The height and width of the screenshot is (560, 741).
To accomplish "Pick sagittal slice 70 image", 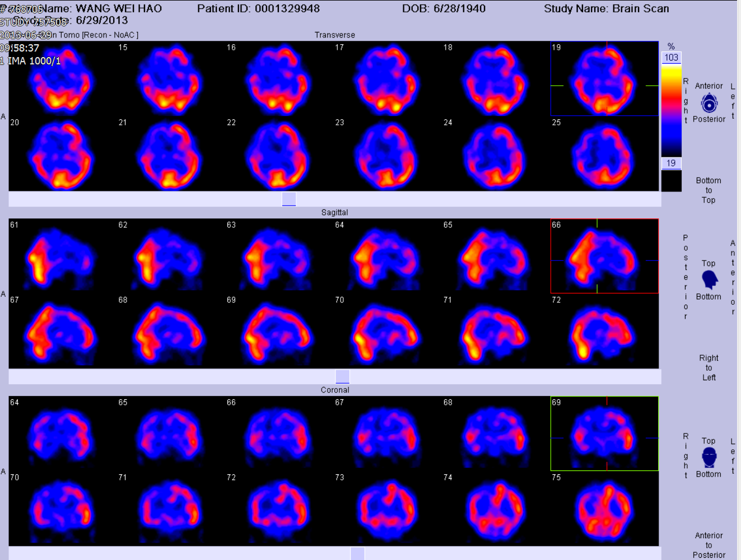I will 386,333.
